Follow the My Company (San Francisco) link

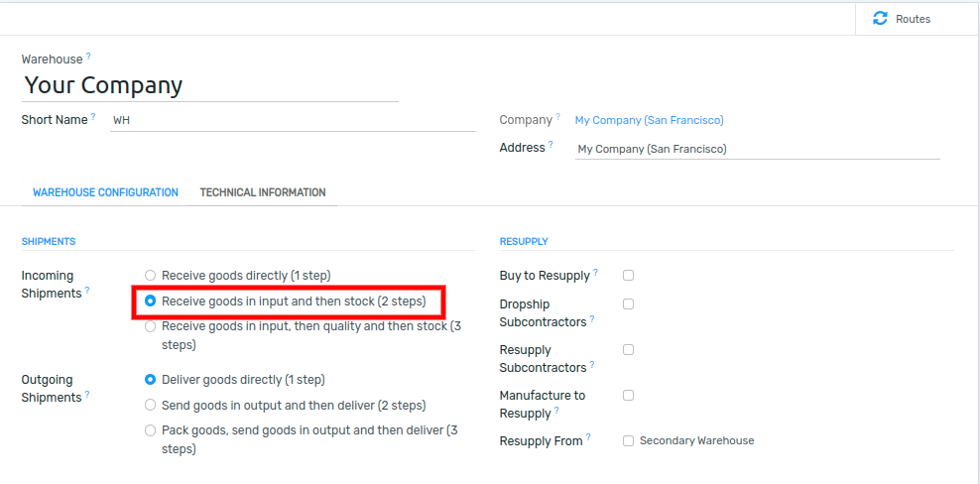point(650,120)
